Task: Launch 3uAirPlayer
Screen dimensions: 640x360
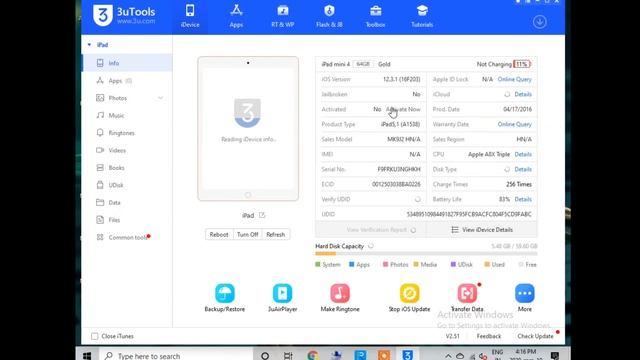Action: click(282, 298)
